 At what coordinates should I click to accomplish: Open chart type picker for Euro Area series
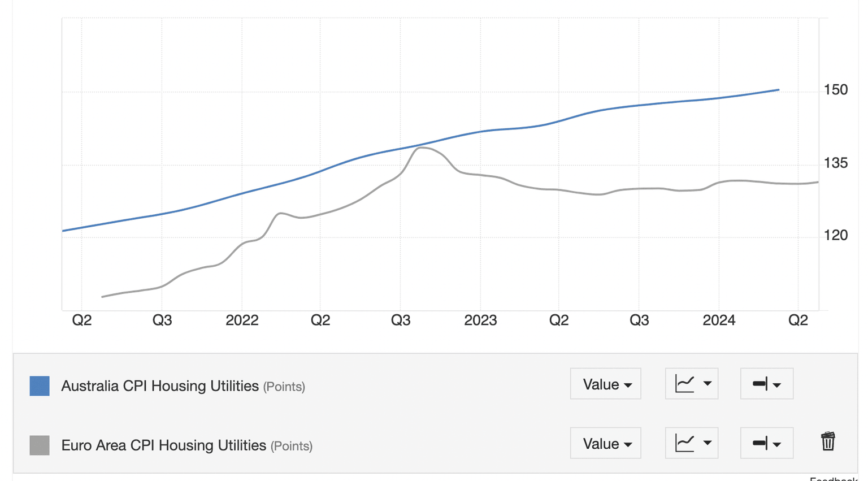pyautogui.click(x=692, y=443)
